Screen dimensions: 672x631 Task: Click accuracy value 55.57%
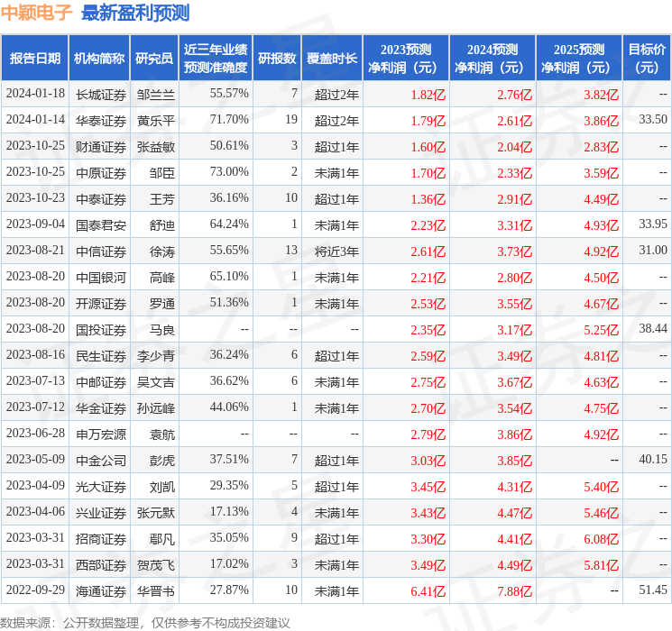click(229, 94)
